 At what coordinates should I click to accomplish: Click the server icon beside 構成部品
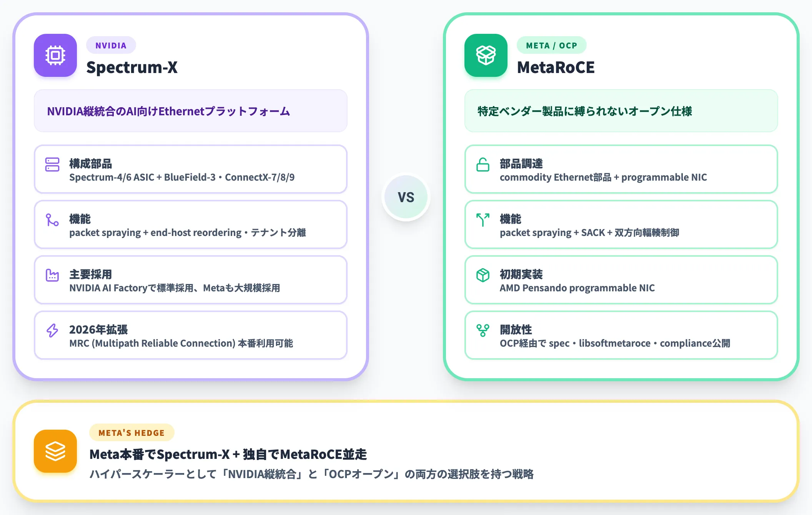point(52,164)
